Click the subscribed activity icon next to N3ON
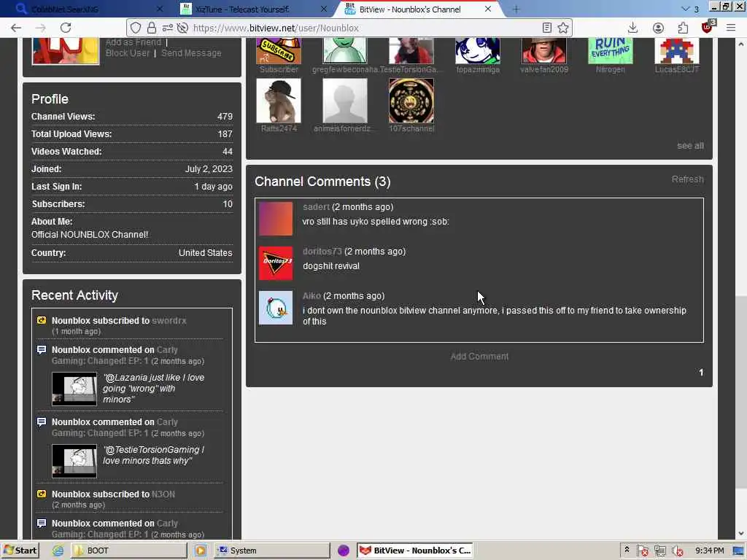747x560 pixels. click(x=42, y=494)
